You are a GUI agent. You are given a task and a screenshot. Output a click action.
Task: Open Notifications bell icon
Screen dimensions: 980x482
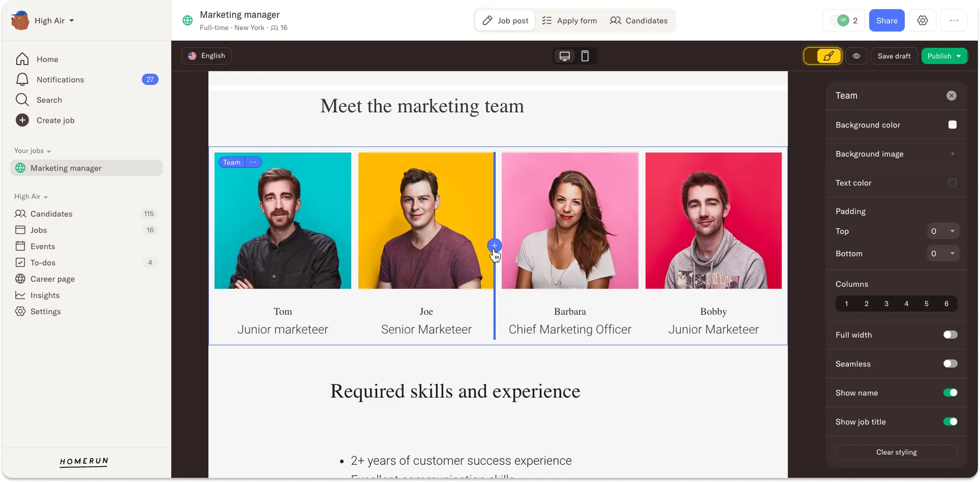tap(22, 79)
